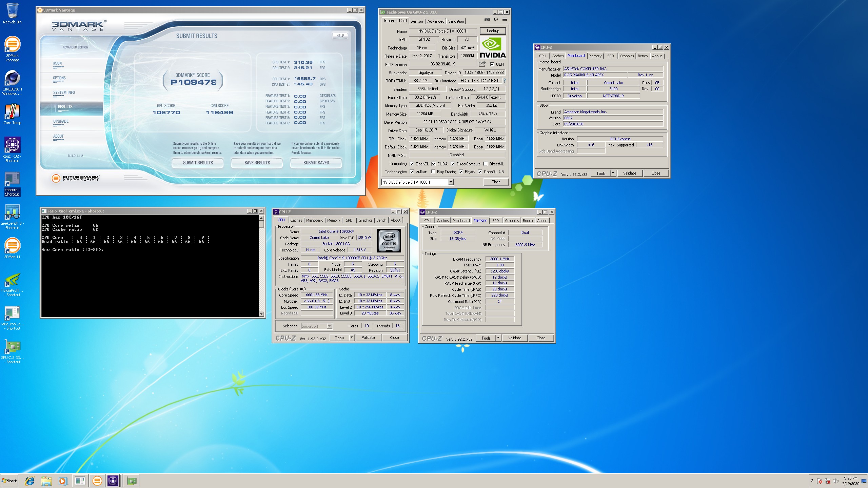Click the Show Desktop strip at the taskbar end

pos(864,481)
